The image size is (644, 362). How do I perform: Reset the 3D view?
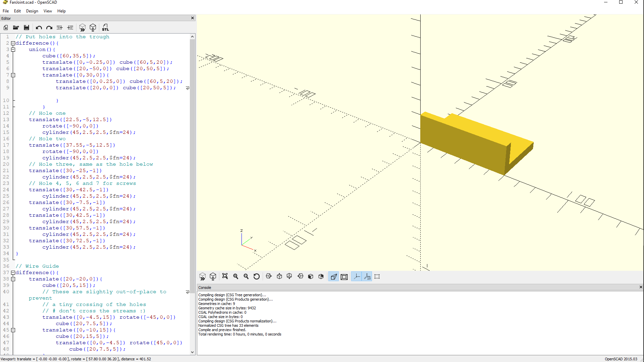257,276
